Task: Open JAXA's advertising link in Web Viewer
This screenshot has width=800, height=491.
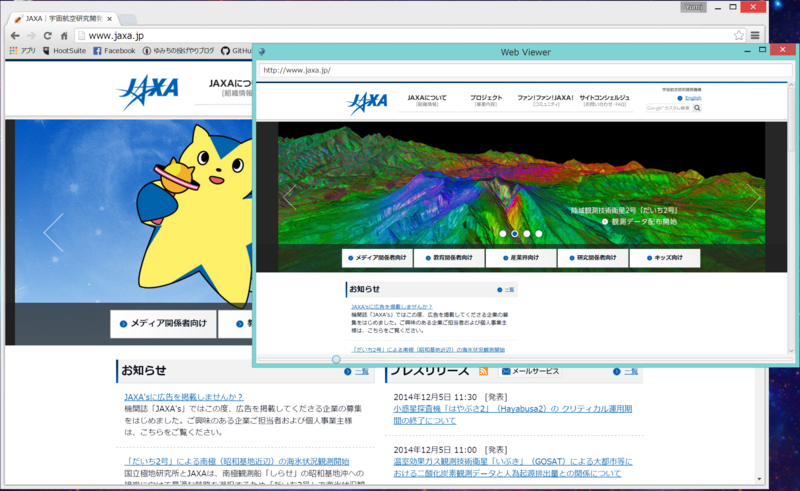Action: (x=392, y=307)
